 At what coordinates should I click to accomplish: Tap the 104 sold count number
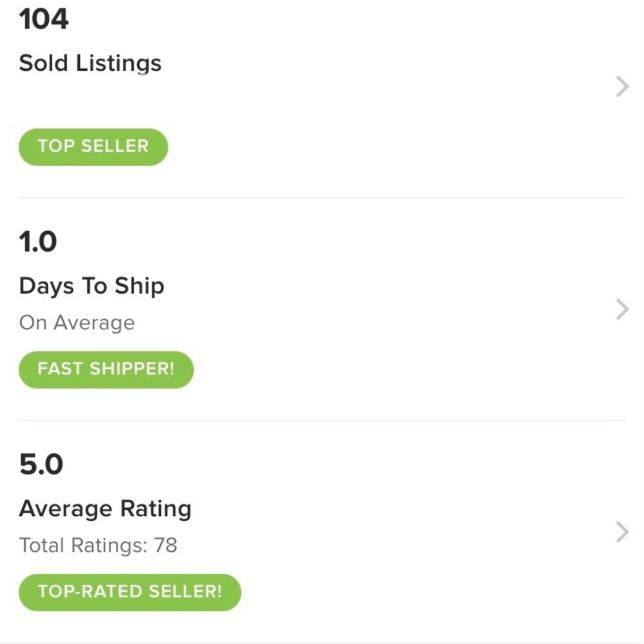tap(44, 20)
